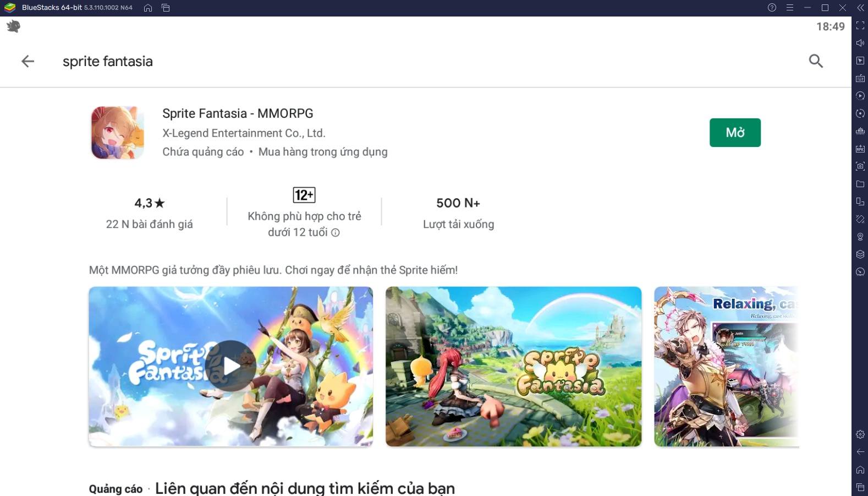Close the BlueStacks window
This screenshot has height=496, width=868.
842,8
